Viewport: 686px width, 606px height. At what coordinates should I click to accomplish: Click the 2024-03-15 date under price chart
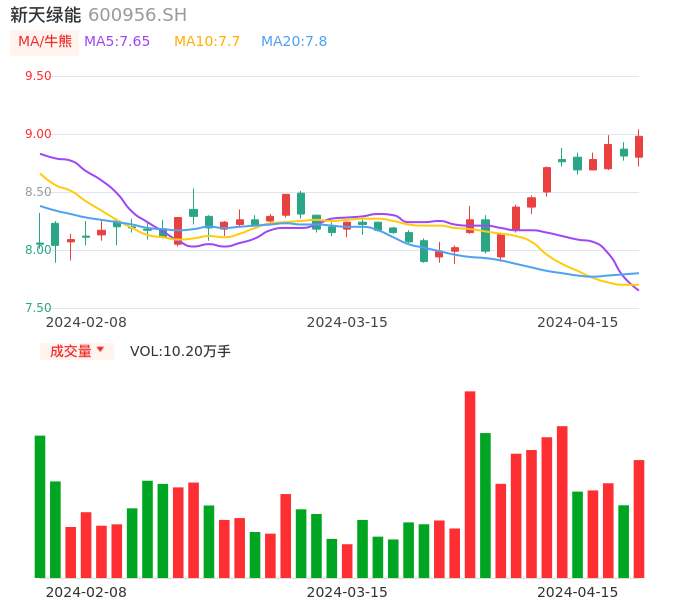[x=347, y=322]
